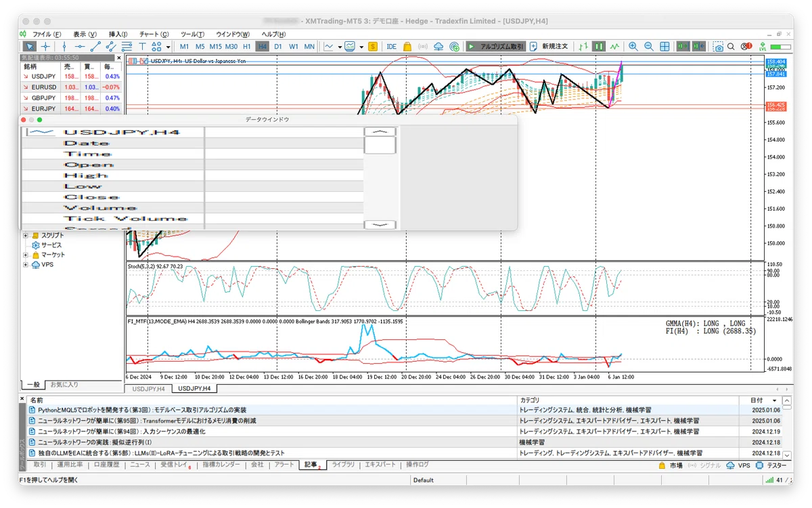Select the equidistant channel tool
Screen dimensions: 812x508
[110, 47]
